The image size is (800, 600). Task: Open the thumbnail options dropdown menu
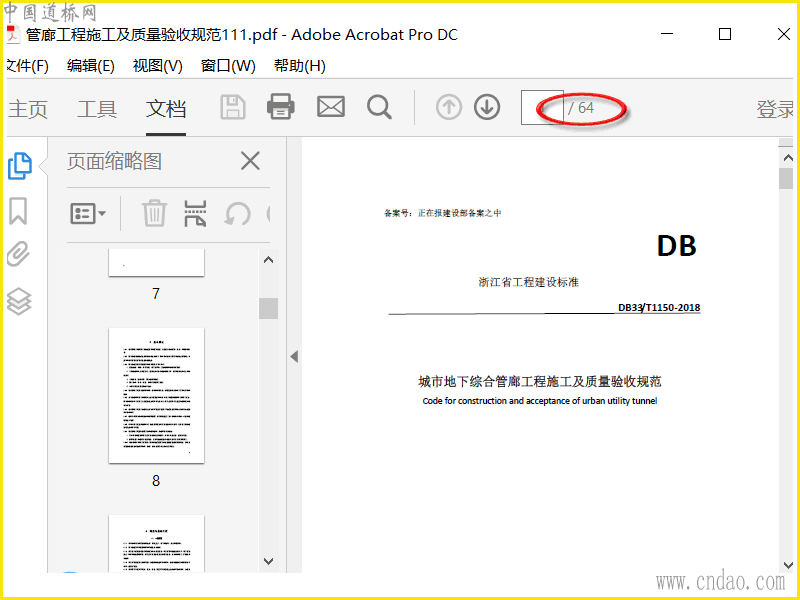(x=88, y=213)
